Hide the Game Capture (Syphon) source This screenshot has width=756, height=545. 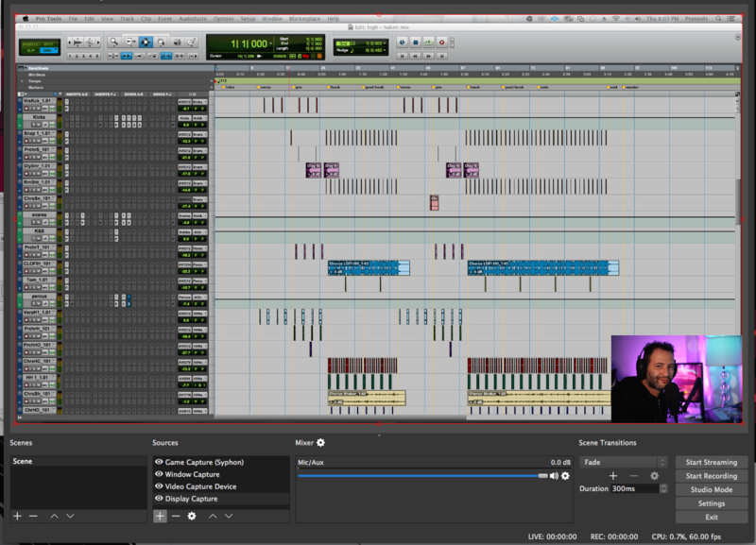[159, 462]
